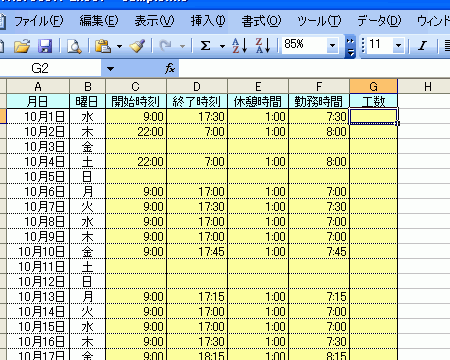This screenshot has width=450, height=360.
Task: Select the 10月13日 date cell
Action: tap(38, 296)
